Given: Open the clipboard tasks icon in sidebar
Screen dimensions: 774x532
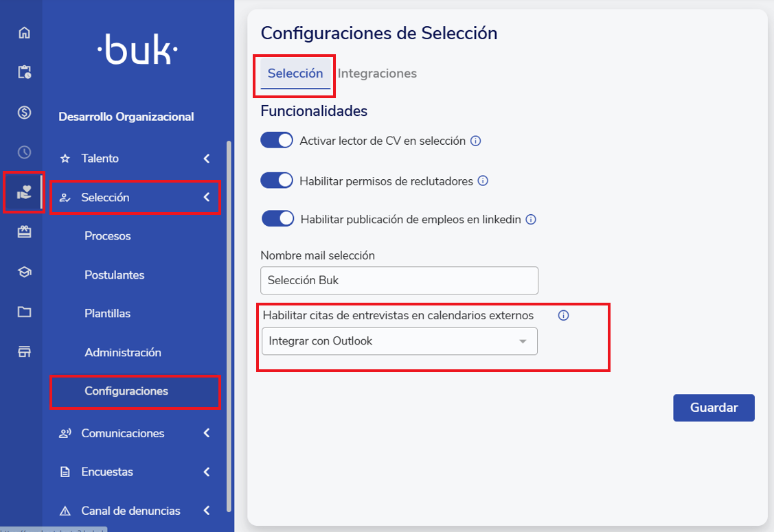Looking at the screenshot, I should click(24, 72).
